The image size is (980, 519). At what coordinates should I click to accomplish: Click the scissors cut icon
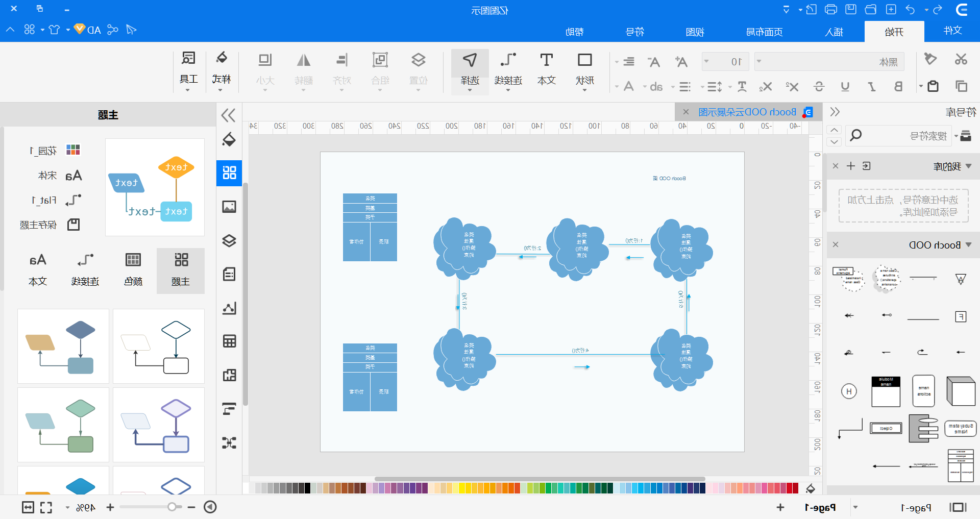[961, 59]
